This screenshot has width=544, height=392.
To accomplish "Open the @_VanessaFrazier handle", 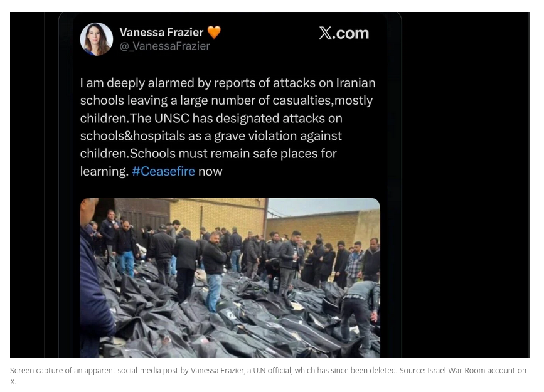I will tap(164, 46).
